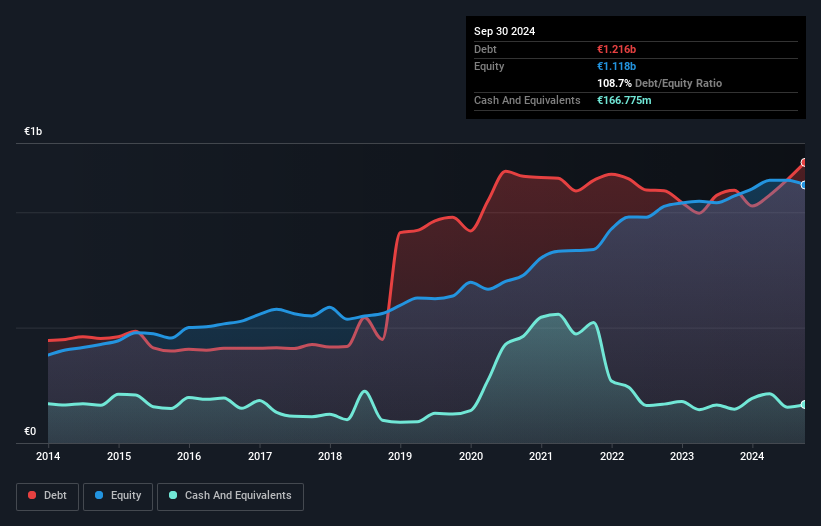The height and width of the screenshot is (526, 821).
Task: Click the 108.7% Debt/Equity Ratio text
Action: coord(659,83)
